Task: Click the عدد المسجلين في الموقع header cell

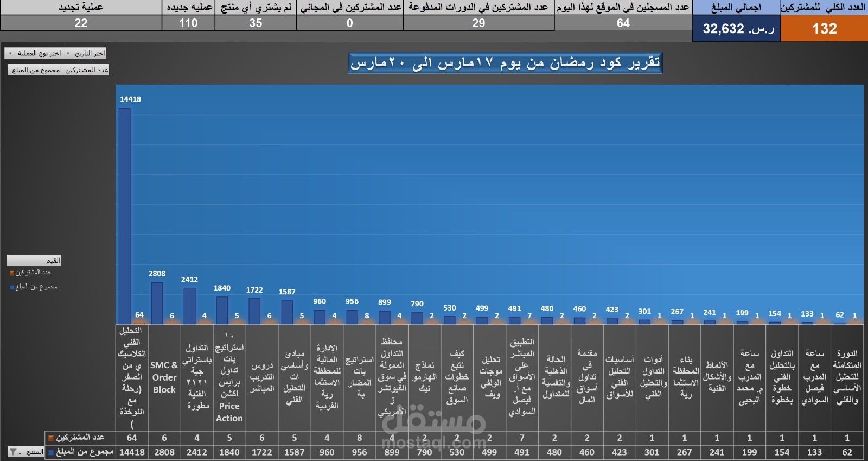Action: [x=623, y=7]
